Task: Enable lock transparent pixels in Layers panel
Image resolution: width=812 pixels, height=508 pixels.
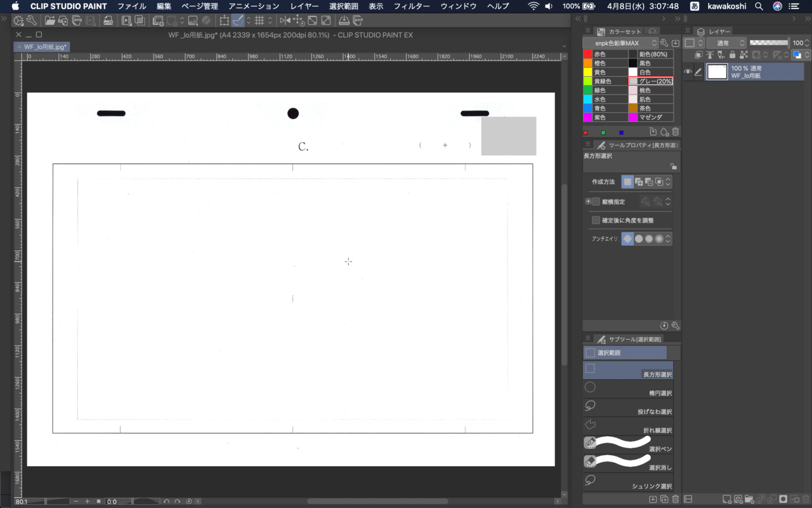Action: [743, 56]
